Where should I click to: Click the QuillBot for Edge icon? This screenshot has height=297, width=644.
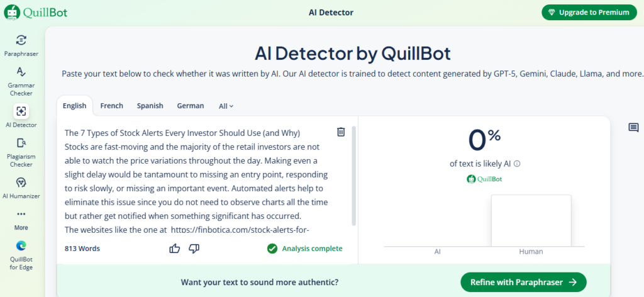[21, 247]
